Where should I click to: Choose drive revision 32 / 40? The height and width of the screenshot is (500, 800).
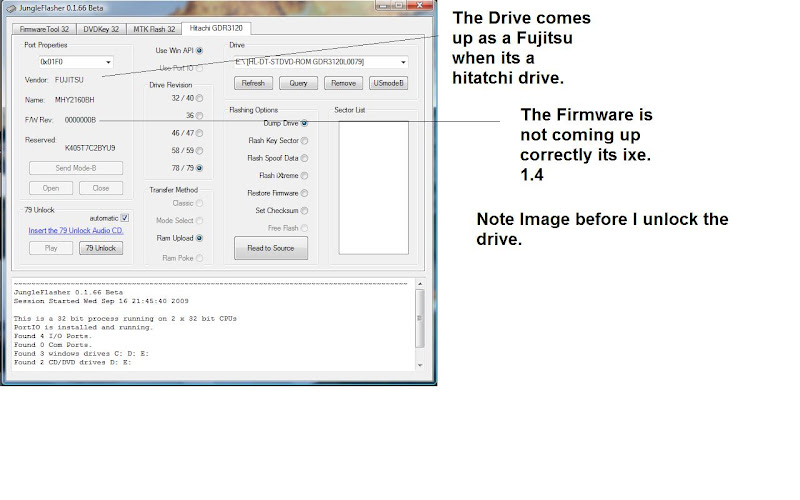coord(199,98)
